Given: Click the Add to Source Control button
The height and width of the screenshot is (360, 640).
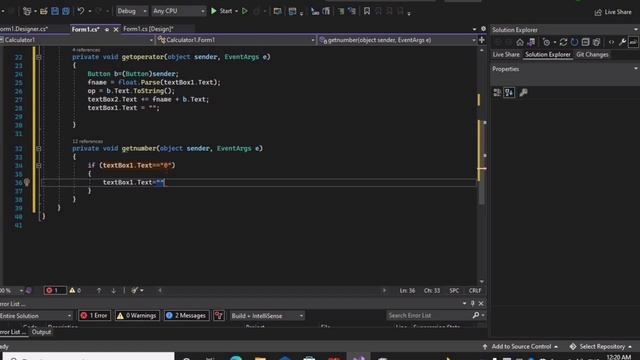Looking at the screenshot, I should (x=520, y=347).
